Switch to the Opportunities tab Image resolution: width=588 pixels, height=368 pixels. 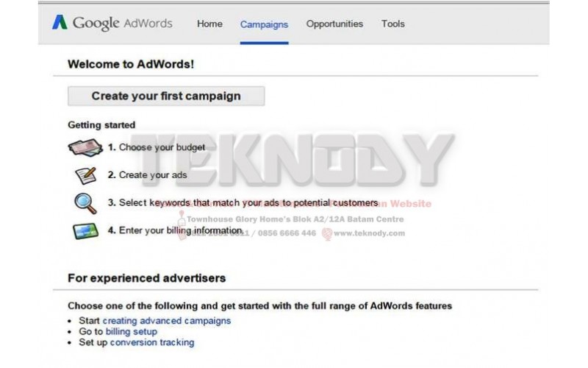(334, 24)
